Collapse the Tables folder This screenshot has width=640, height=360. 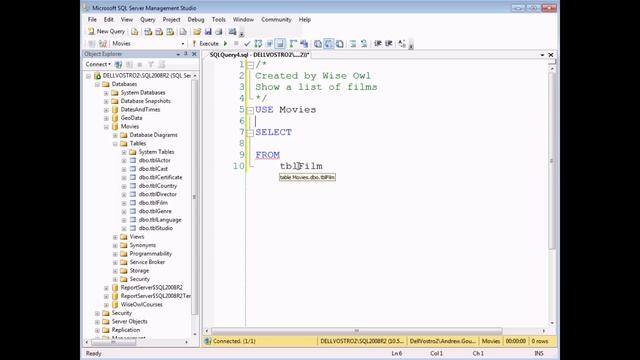115,144
